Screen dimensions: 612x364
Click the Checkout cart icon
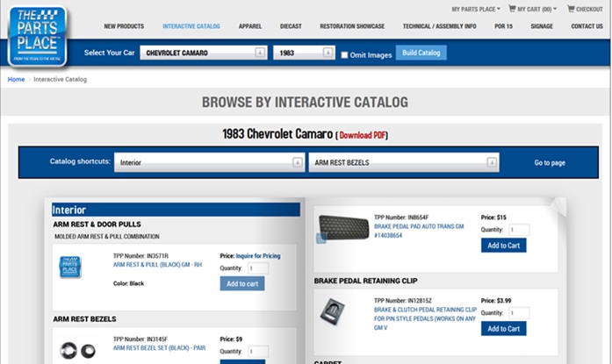571,9
